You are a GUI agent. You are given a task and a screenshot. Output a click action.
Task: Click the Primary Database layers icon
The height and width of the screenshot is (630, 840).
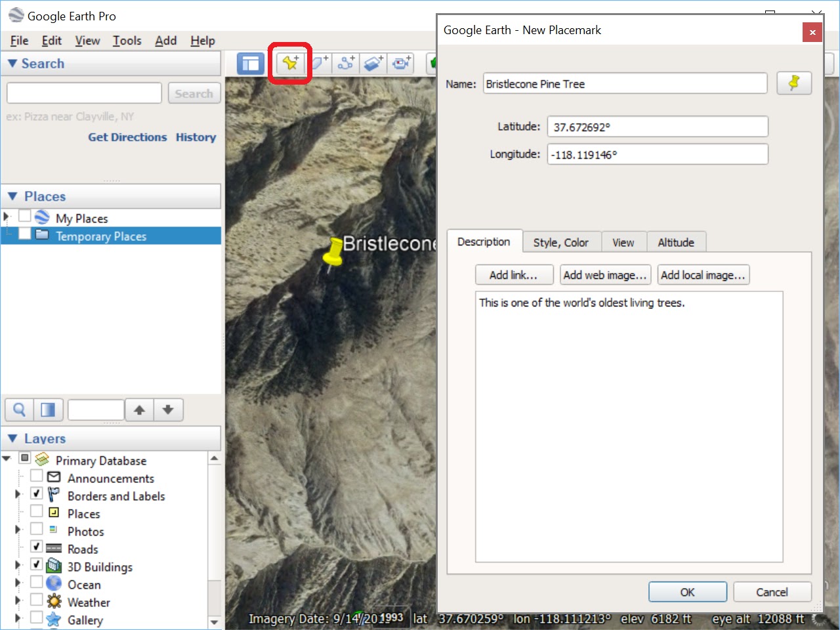pos(42,459)
